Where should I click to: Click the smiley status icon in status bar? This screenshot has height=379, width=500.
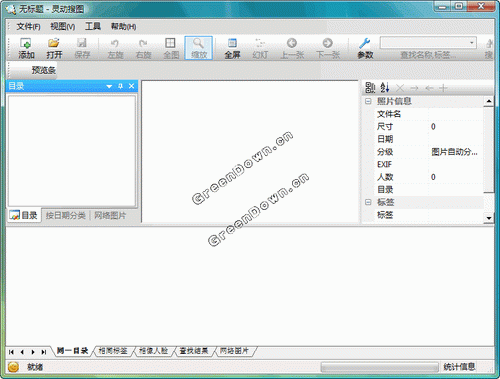[x=13, y=367]
